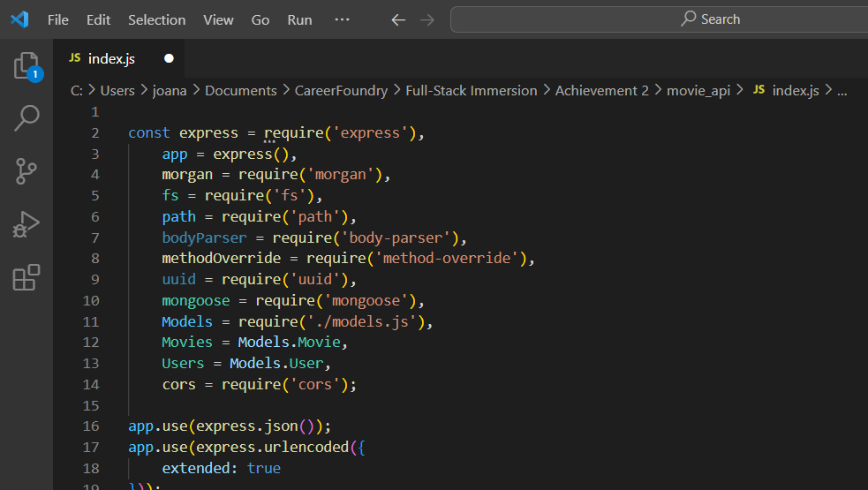The height and width of the screenshot is (490, 868).
Task: Click the VS Code logo icon
Action: pyautogui.click(x=19, y=19)
